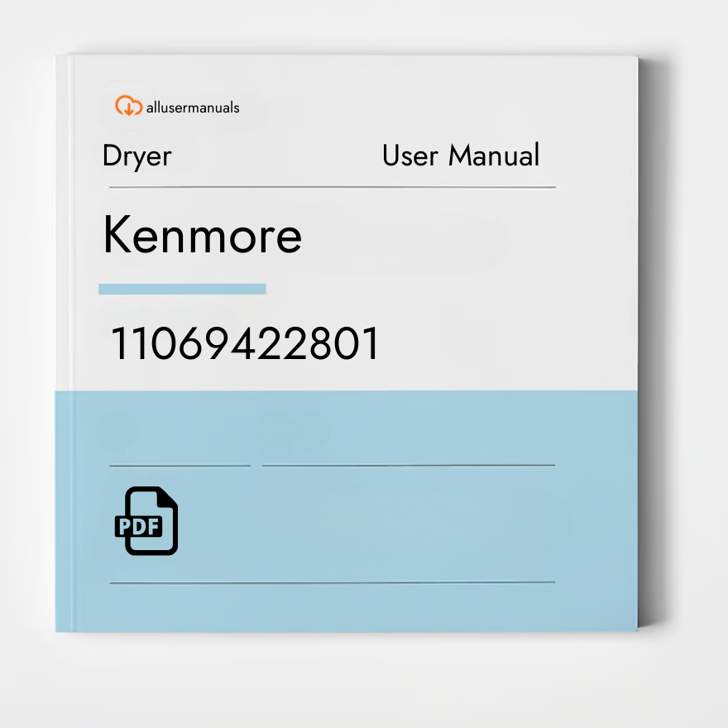Viewport: 728px width, 728px height.
Task: Click the word Dryer on the cover
Action: tap(137, 156)
